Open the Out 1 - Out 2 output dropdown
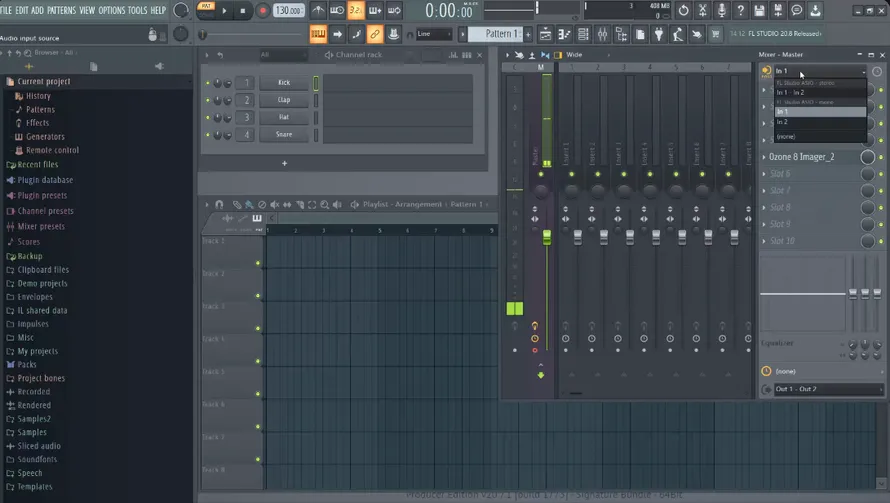The height and width of the screenshot is (503, 890). 829,389
